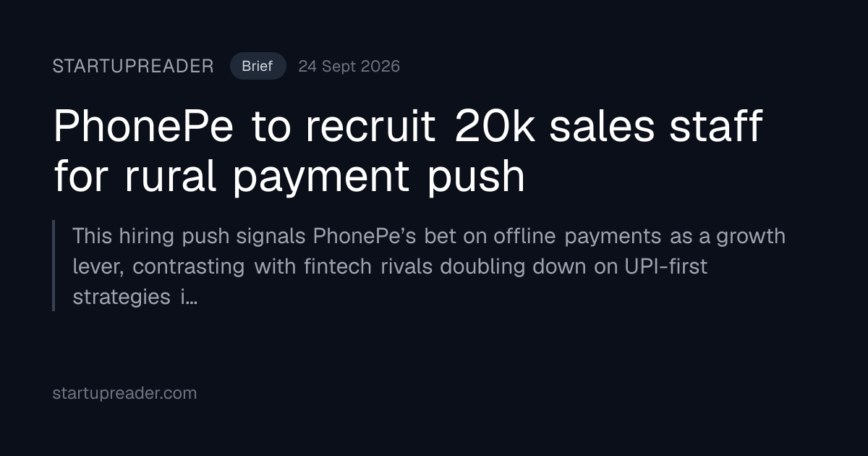This screenshot has height=456, width=868.
Task: Click the word PhonePe in the headline
Action: click(x=144, y=127)
